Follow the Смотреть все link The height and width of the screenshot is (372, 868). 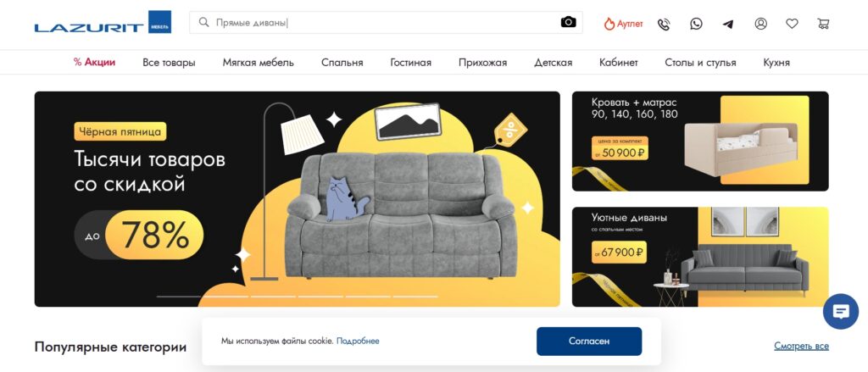801,347
